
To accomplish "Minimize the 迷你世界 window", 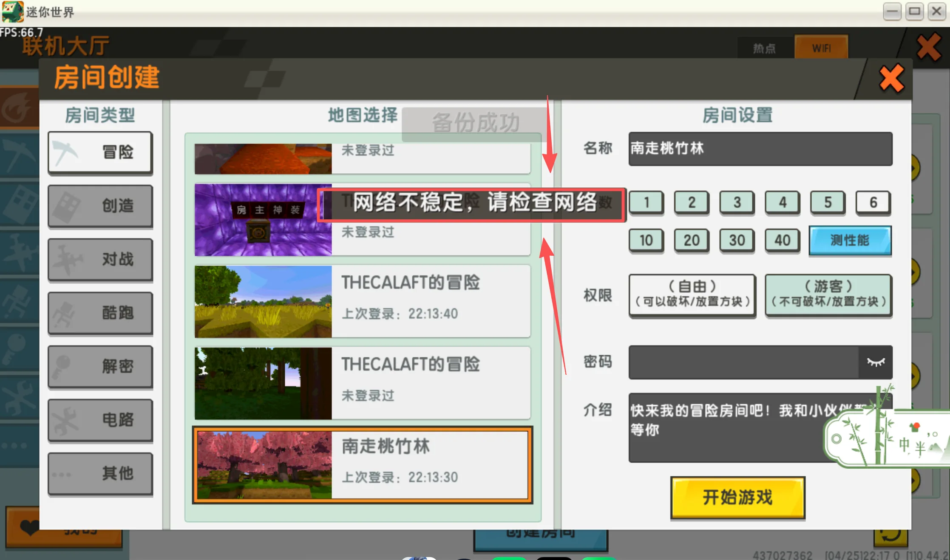I will pos(892,11).
